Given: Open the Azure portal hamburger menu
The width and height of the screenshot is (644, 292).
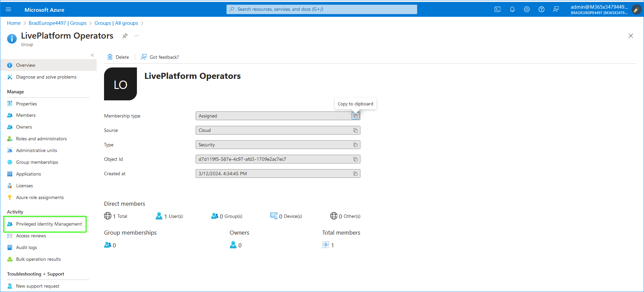Looking at the screenshot, I should 9,9.
